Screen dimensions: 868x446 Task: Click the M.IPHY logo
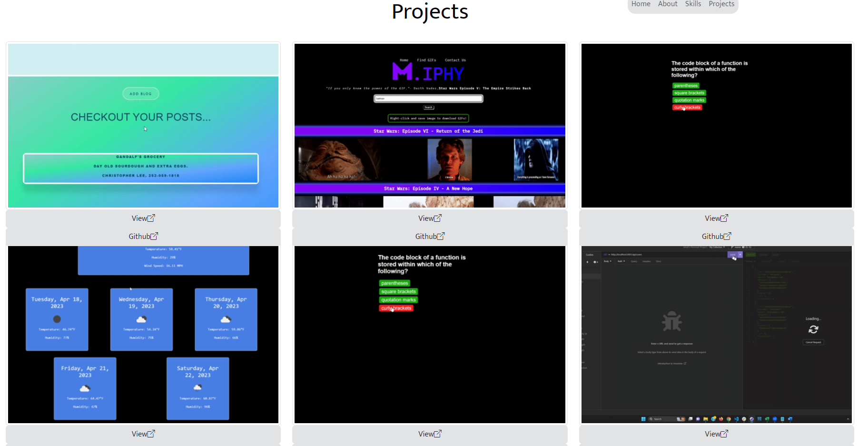click(x=428, y=72)
